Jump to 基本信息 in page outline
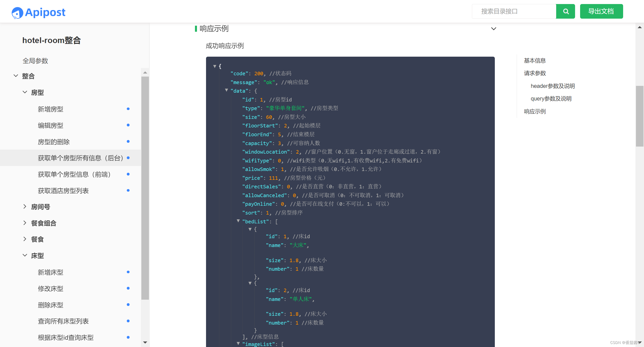644x347 pixels. (x=535, y=60)
